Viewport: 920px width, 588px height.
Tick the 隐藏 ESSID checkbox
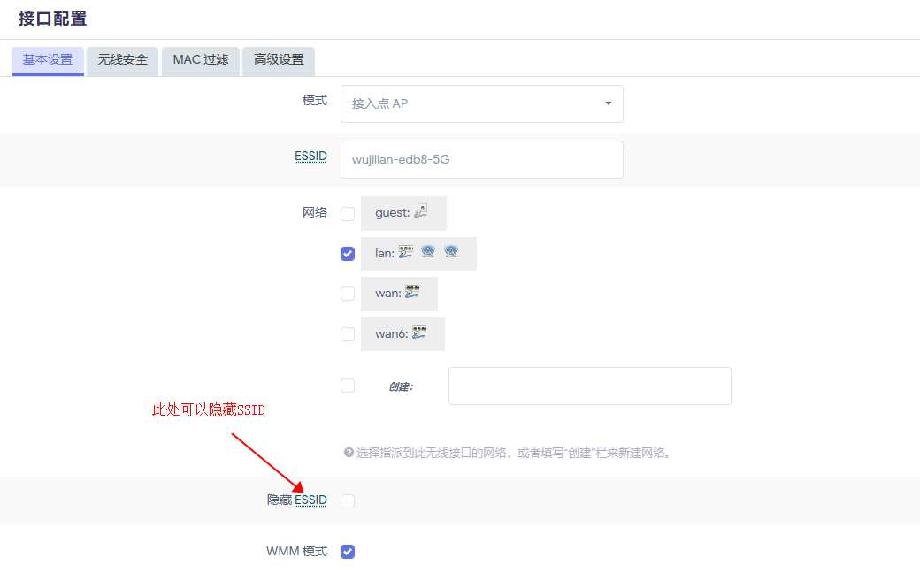pos(348,501)
